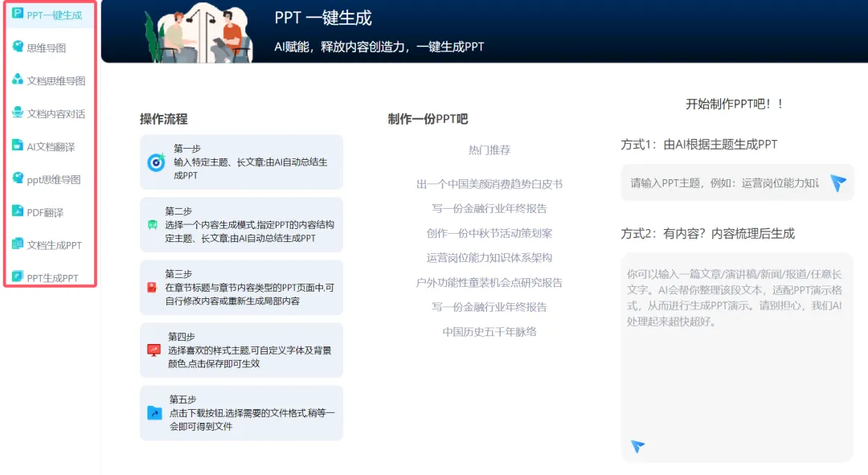Open PPT一键生成 menu item
868x475 pixels.
click(50, 15)
